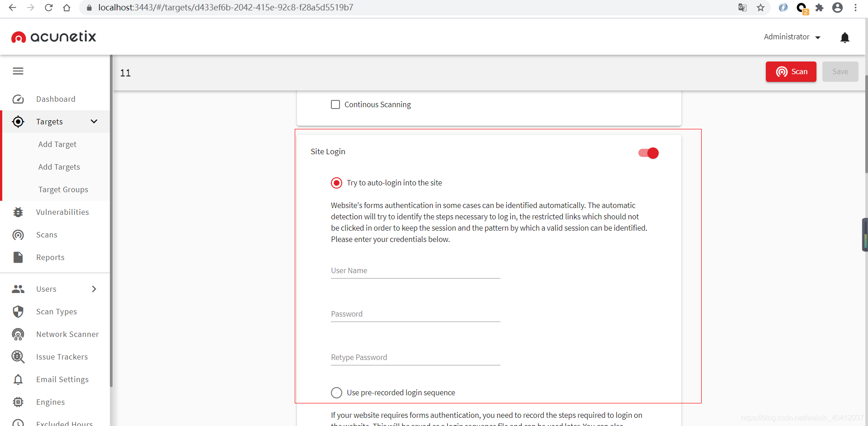The width and height of the screenshot is (868, 426).
Task: Open the Dashboard section
Action: pyautogui.click(x=56, y=99)
